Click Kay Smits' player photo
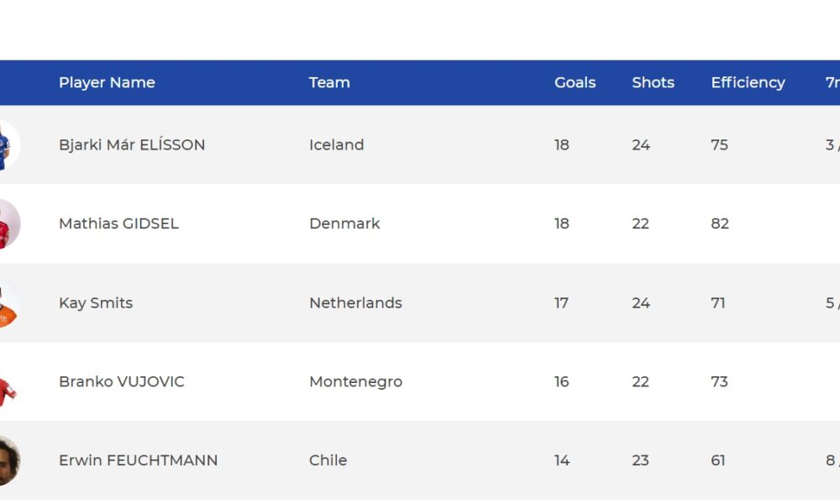The image size is (840, 504). click(x=9, y=303)
